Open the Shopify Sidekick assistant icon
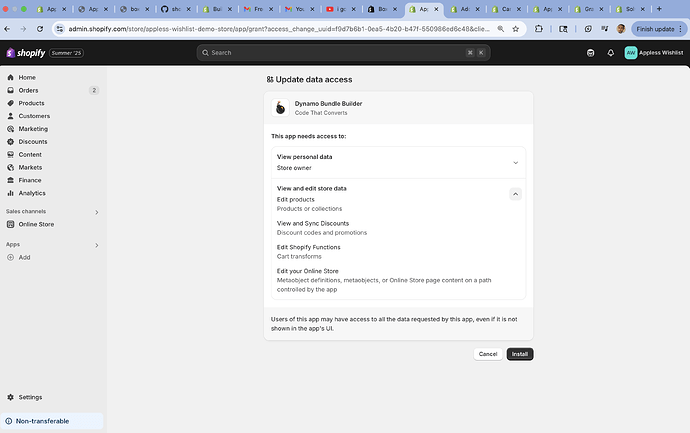 (591, 53)
